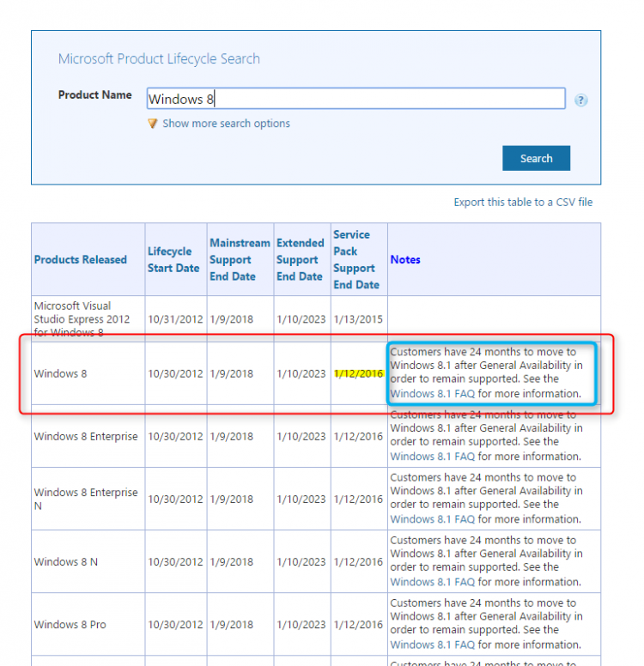Select the Windows 8 Enterprise product cell
Image resolution: width=644 pixels, height=666 pixels.
click(x=86, y=437)
